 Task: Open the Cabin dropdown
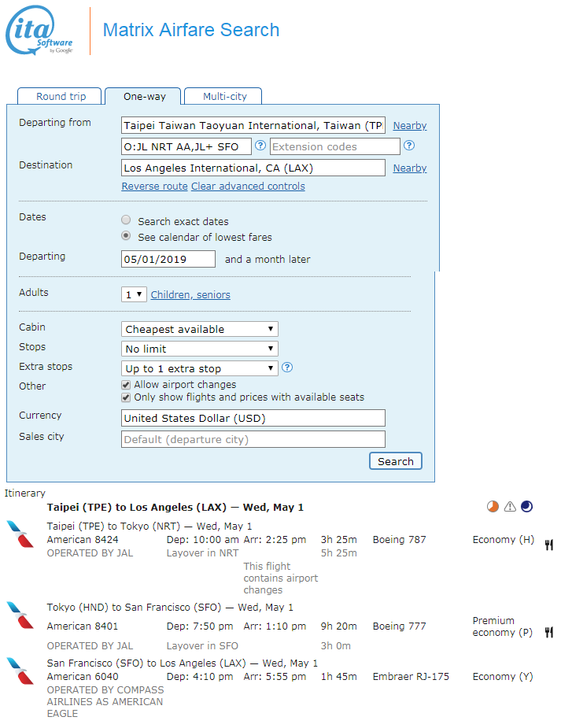pyautogui.click(x=200, y=329)
